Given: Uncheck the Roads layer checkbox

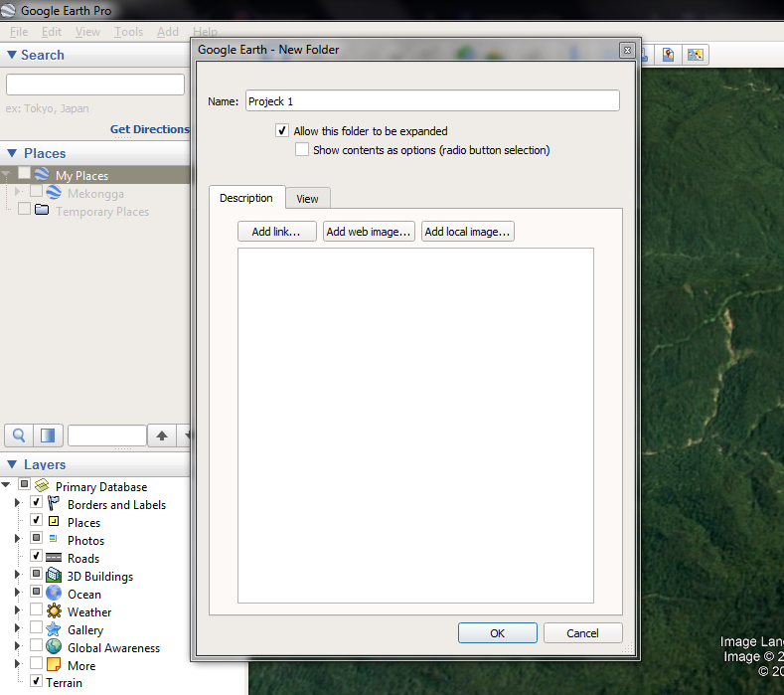Looking at the screenshot, I should (36, 556).
